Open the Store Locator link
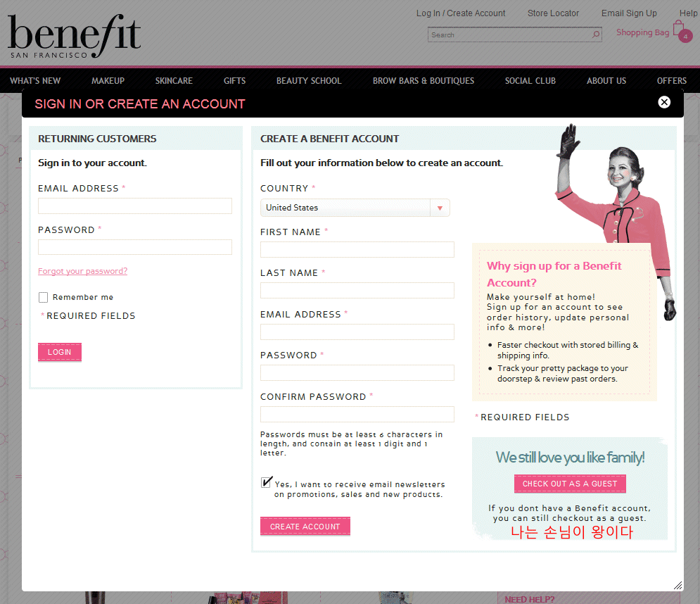The width and height of the screenshot is (700, 604). coord(553,13)
